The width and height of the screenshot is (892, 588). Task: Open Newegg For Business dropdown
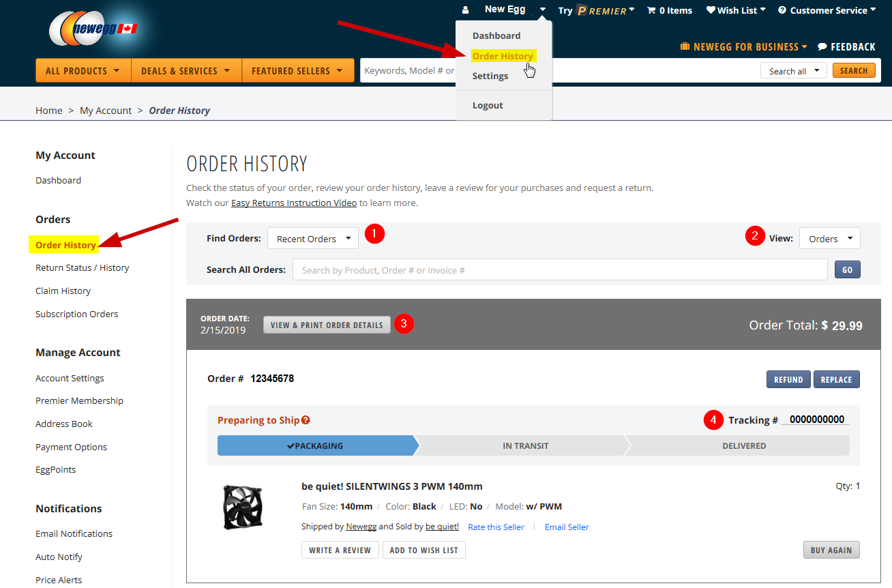pyautogui.click(x=743, y=47)
